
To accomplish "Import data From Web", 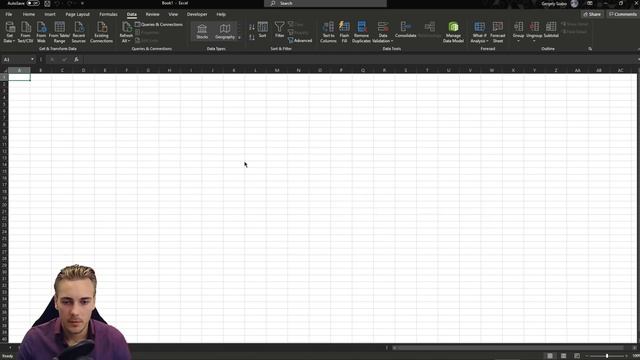I will click(x=41, y=32).
